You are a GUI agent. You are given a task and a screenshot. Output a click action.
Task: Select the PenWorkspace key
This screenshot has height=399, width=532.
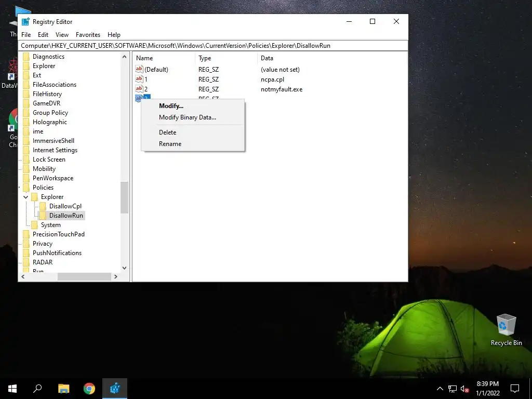[x=53, y=178]
